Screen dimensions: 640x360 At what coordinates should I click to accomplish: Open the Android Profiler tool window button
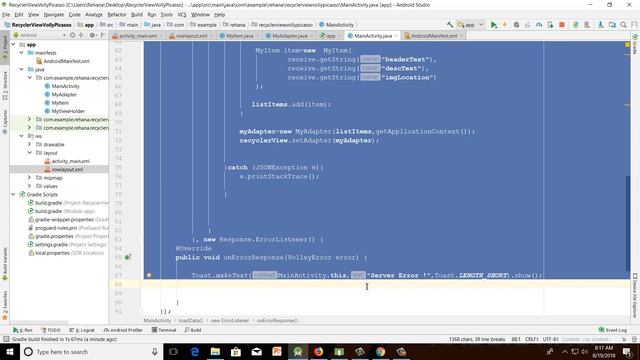click(123, 330)
